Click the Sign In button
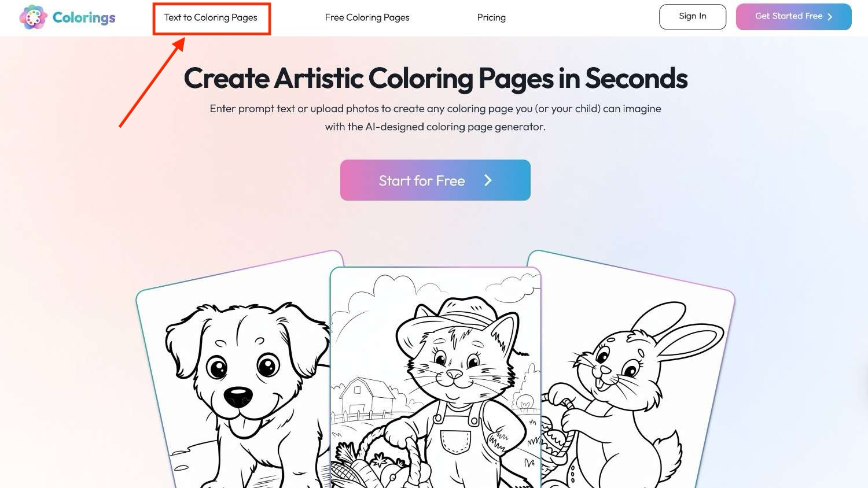 (692, 16)
